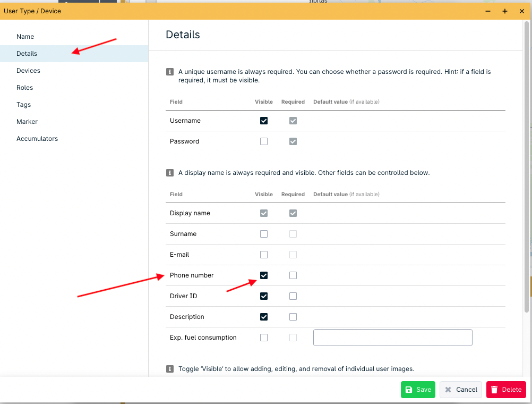Click the fuel consumption default value field

392,338
